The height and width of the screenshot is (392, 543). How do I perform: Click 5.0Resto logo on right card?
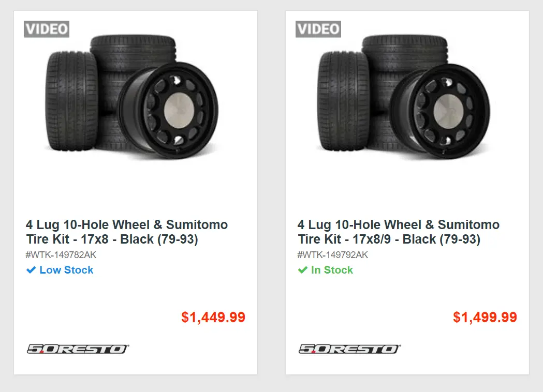pyautogui.click(x=350, y=349)
